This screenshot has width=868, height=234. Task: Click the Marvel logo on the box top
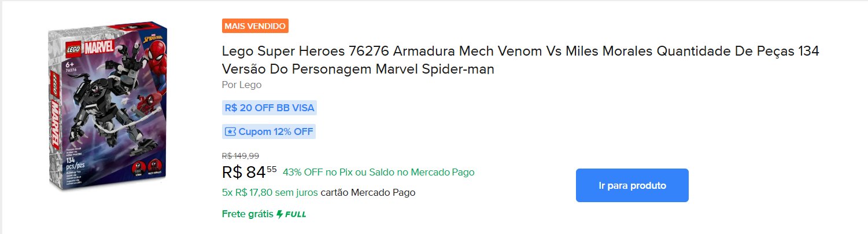(x=101, y=48)
